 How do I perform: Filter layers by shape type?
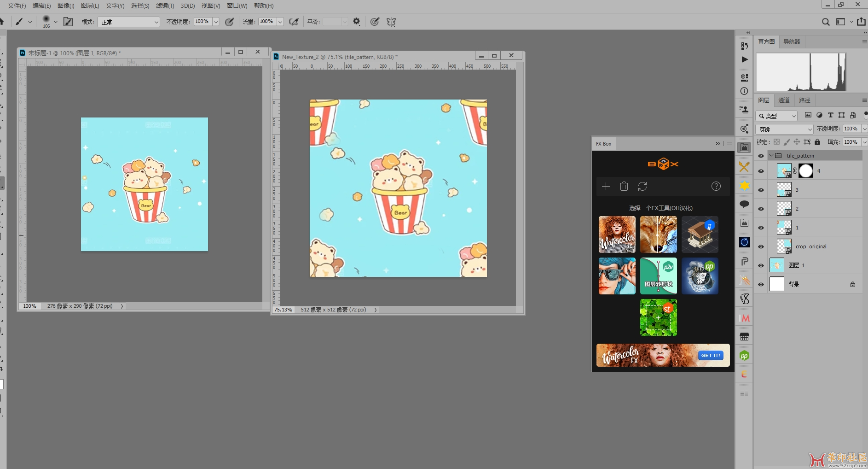(x=842, y=115)
